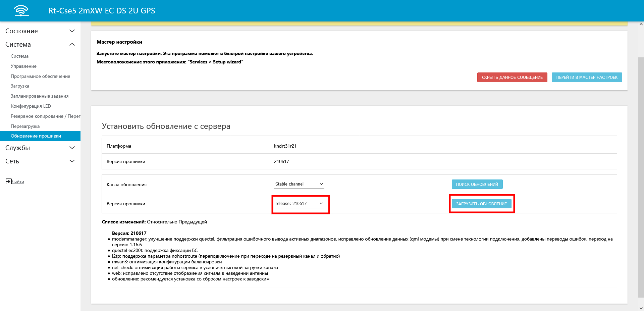This screenshot has height=311, width=644.
Task: Click the current firmware version value 210617
Action: click(x=281, y=161)
